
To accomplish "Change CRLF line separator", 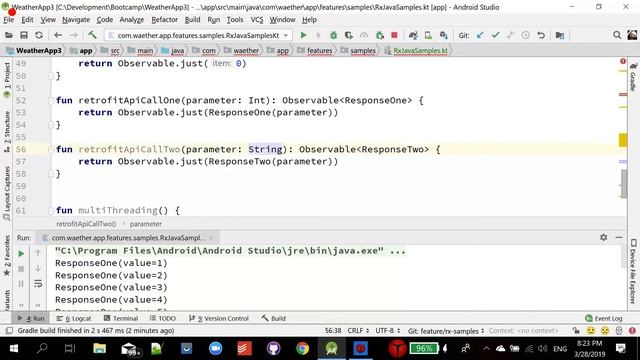I will 358,331.
